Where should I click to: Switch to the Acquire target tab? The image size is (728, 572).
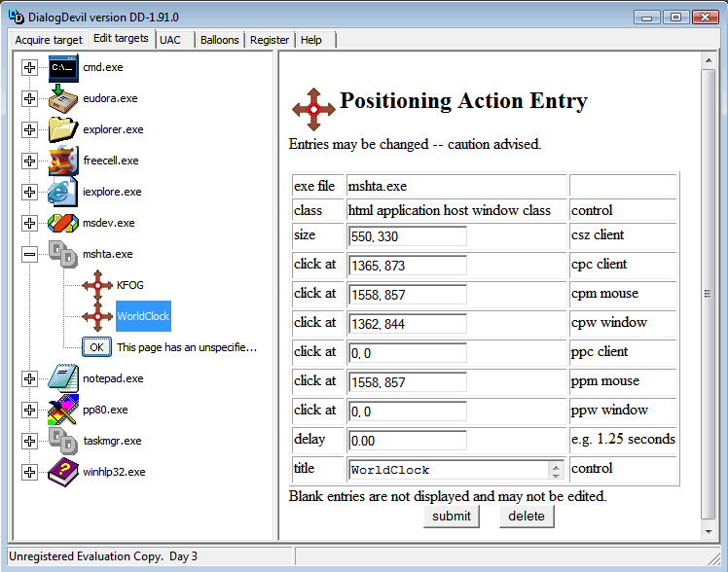[x=49, y=40]
